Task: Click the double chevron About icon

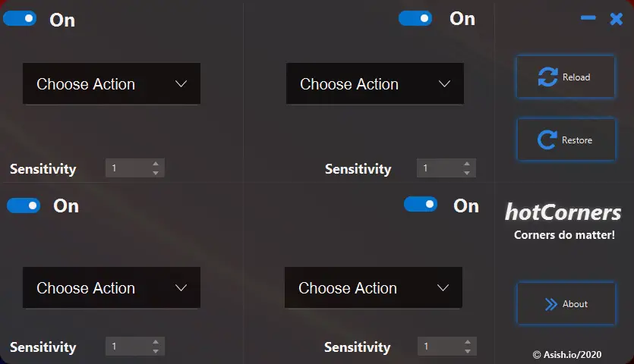Action: pyautogui.click(x=550, y=304)
